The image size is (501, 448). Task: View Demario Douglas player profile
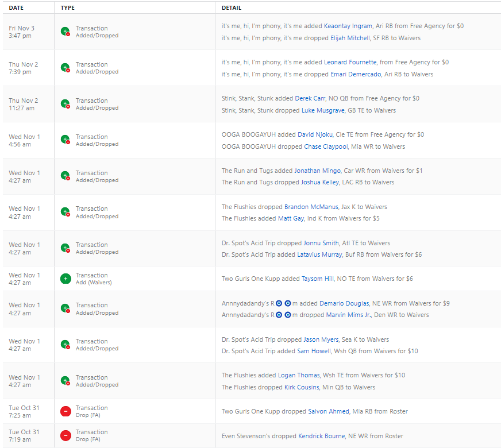[344, 303]
